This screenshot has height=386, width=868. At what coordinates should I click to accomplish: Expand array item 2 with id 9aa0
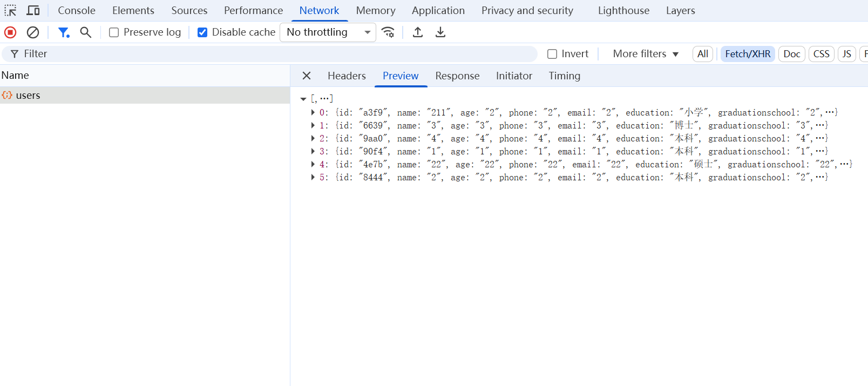[x=313, y=138]
